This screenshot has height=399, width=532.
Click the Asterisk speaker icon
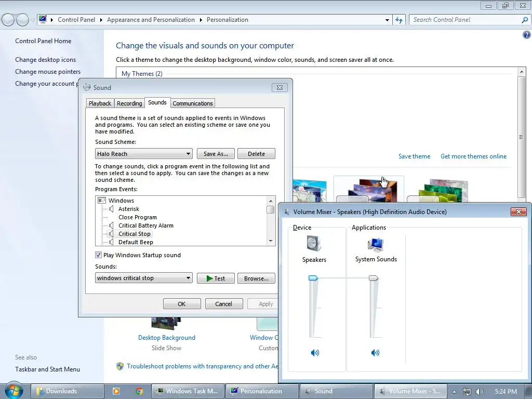click(x=111, y=209)
